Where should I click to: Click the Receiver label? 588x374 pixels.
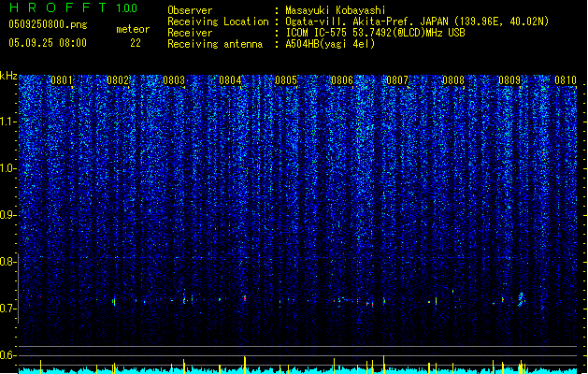pyautogui.click(x=190, y=33)
